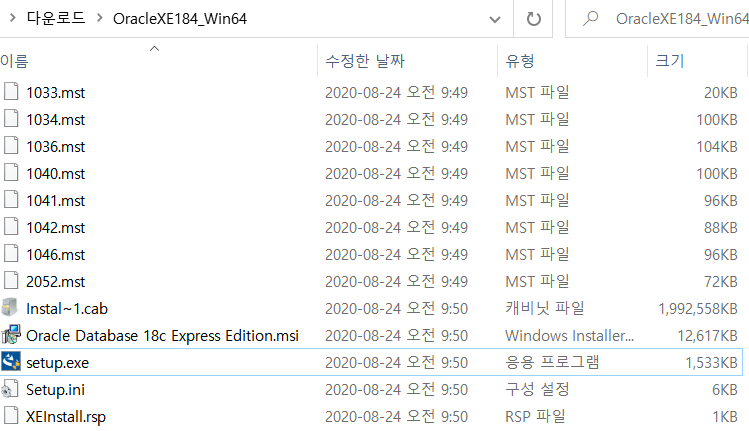This screenshot has height=431, width=749.
Task: Click the 1,992,558KB size value
Action: pyautogui.click(x=698, y=309)
